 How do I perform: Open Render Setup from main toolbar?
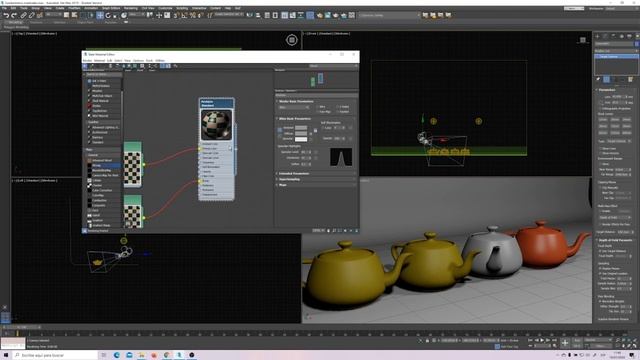coord(320,16)
